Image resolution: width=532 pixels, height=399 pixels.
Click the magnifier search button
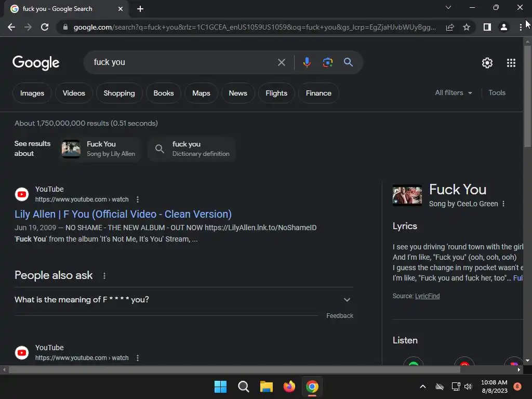click(x=348, y=62)
